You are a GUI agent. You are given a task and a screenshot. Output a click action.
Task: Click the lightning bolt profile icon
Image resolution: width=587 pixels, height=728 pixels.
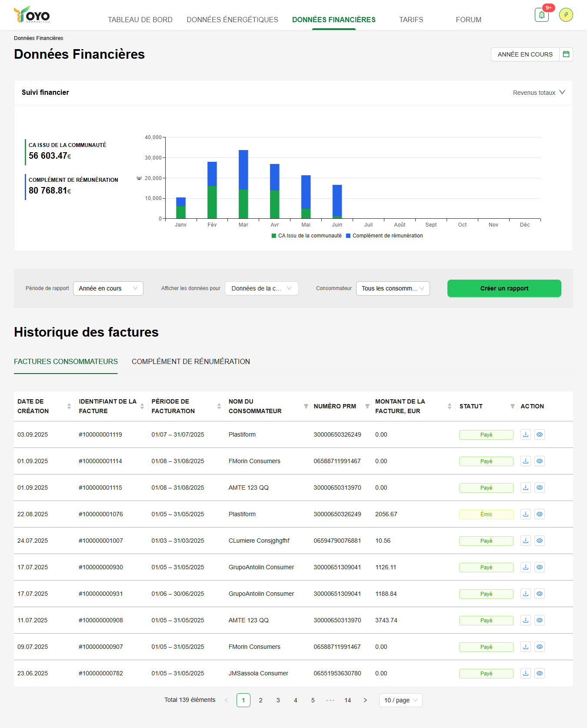click(566, 15)
